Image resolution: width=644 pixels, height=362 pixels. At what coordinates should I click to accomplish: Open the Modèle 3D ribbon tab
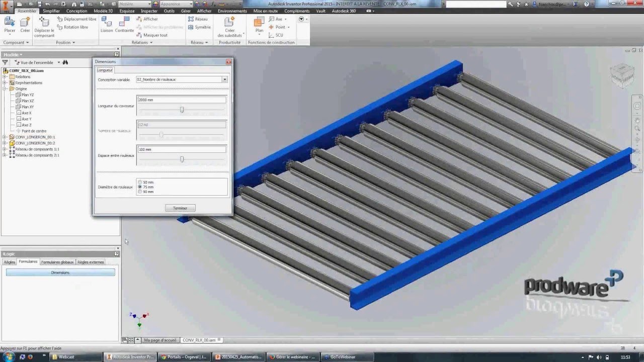click(104, 11)
